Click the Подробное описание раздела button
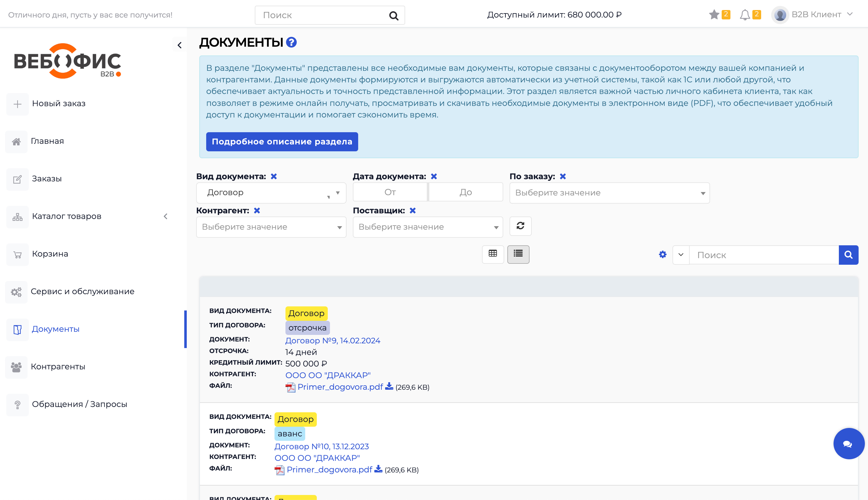Image resolution: width=868 pixels, height=500 pixels. pos(282,142)
